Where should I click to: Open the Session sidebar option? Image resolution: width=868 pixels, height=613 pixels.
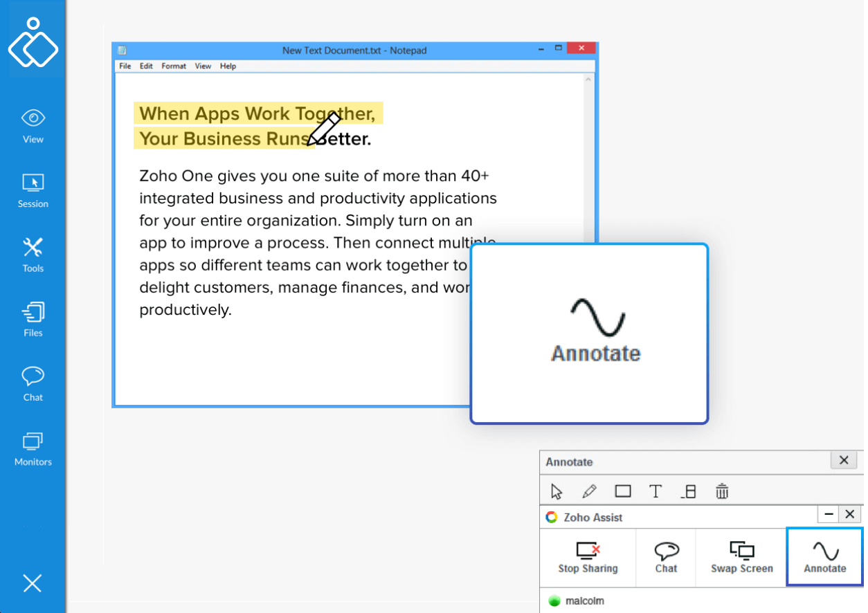[x=33, y=191]
